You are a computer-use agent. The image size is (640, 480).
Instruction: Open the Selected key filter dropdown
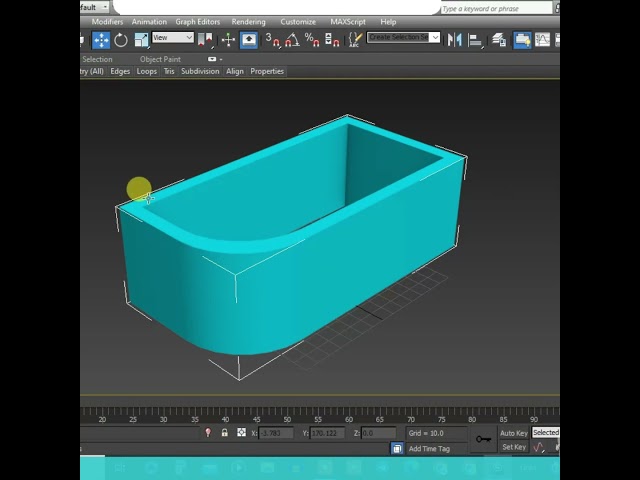pos(546,433)
